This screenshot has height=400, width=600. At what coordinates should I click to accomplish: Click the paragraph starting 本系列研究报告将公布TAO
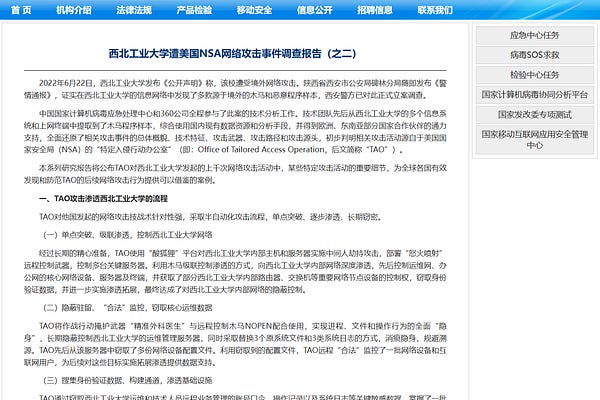(235, 174)
